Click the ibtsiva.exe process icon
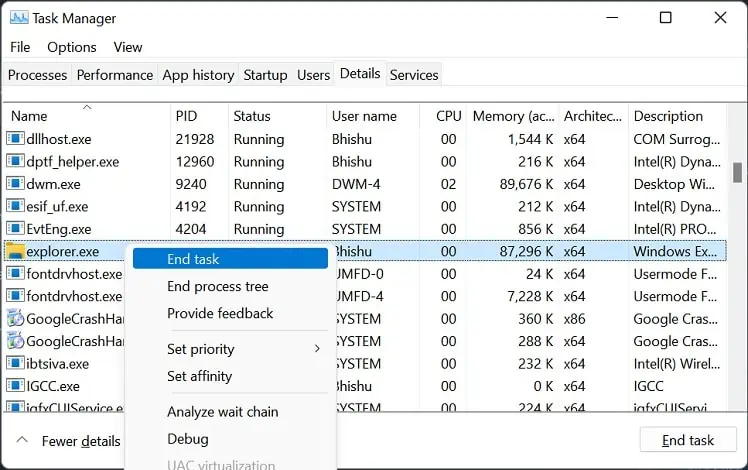The height and width of the screenshot is (470, 748). click(x=15, y=363)
